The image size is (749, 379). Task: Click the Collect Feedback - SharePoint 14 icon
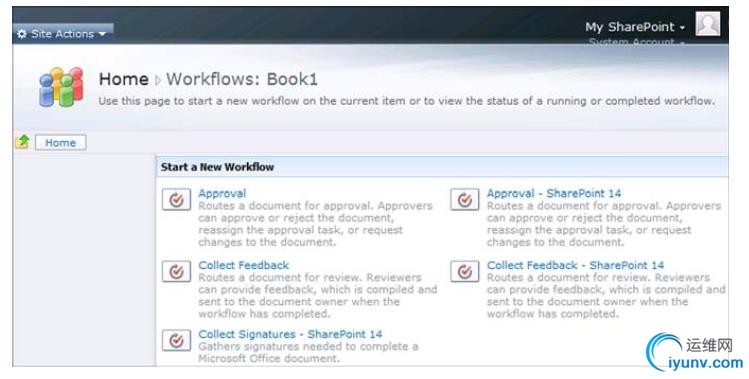[x=465, y=271]
